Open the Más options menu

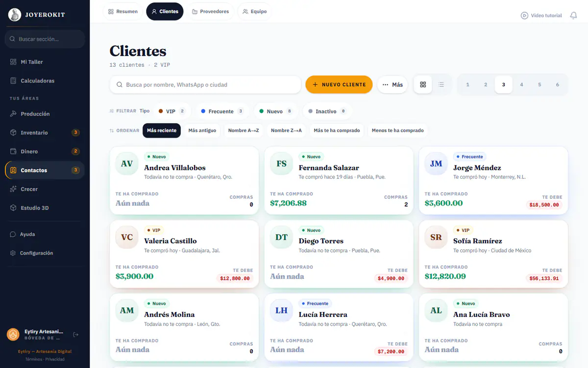coord(392,85)
